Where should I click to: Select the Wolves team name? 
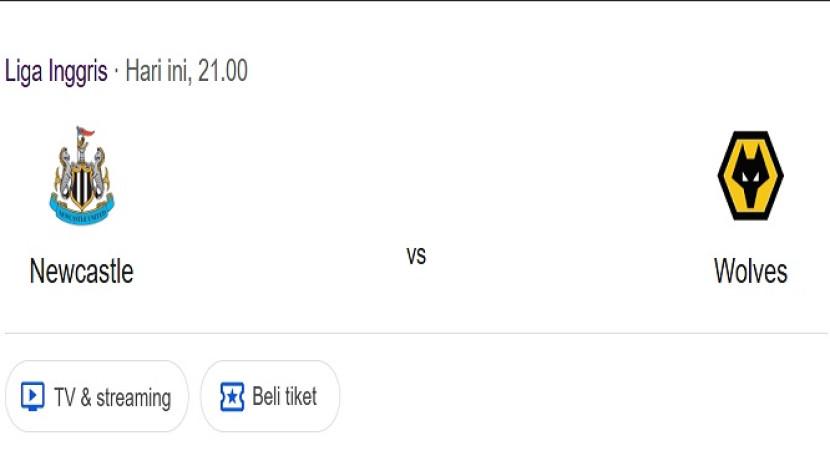pyautogui.click(x=750, y=271)
